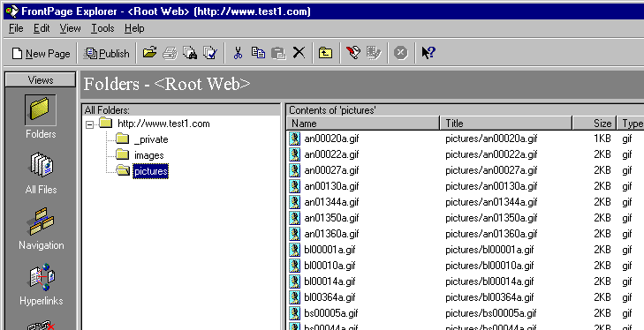The image size is (644, 330).
Task: Select file bs00005a.gif
Action: (331, 313)
